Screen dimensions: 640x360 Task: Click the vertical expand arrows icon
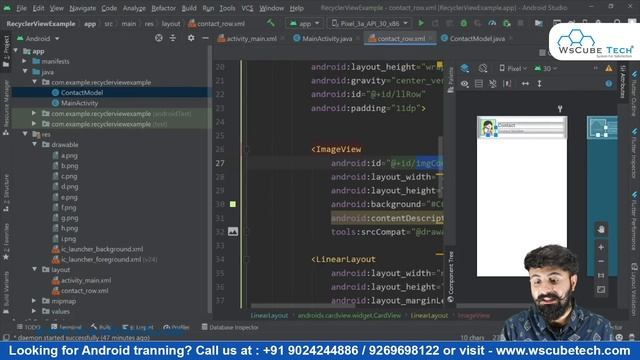pos(539,84)
